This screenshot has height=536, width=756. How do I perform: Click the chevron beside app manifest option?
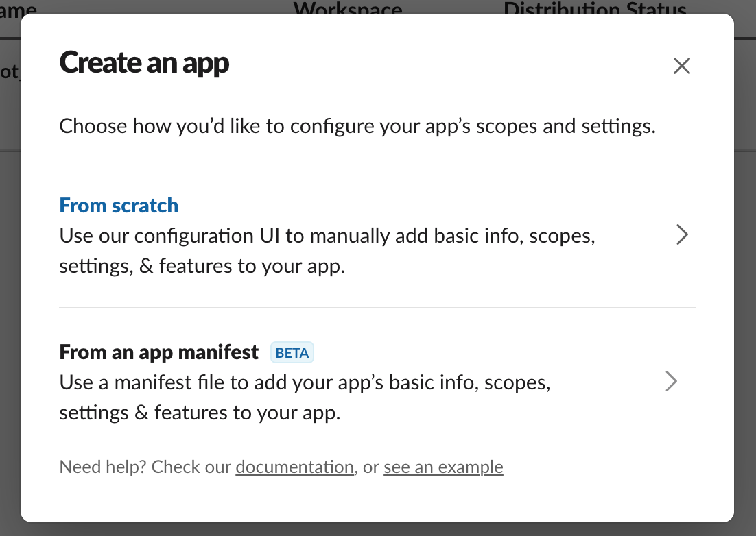point(671,381)
